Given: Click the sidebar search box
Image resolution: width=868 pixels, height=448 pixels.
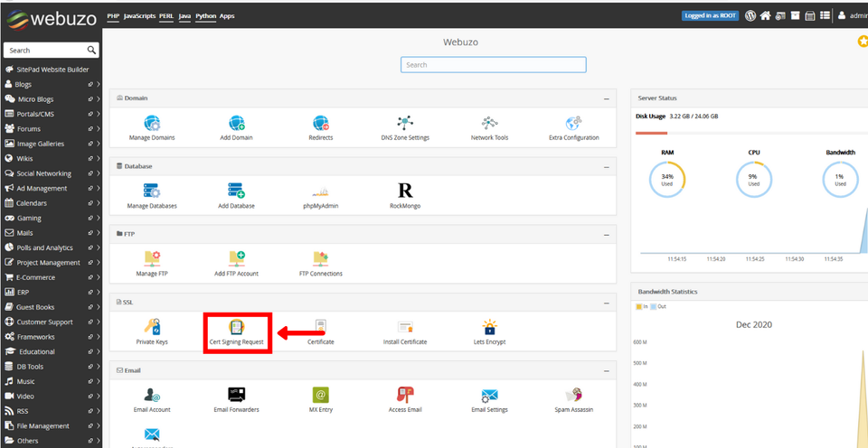Looking at the screenshot, I should [x=45, y=51].
